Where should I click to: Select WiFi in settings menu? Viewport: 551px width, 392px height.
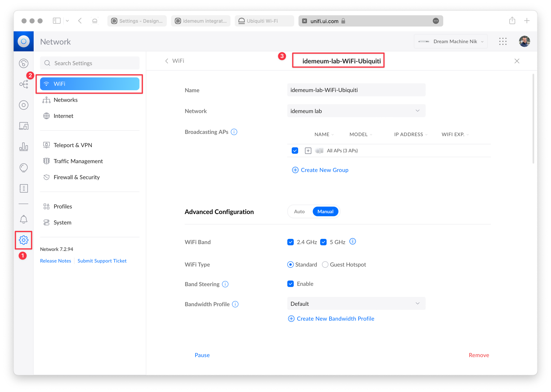[x=90, y=84]
